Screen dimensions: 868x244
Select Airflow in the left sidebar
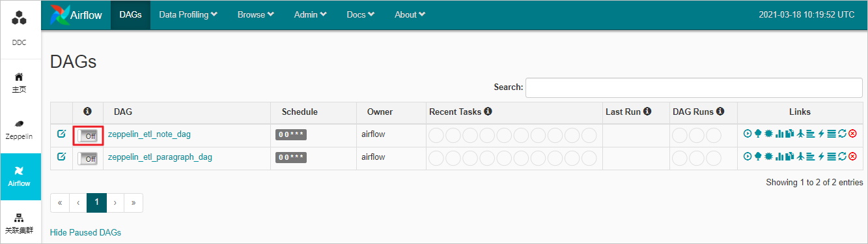click(x=20, y=177)
